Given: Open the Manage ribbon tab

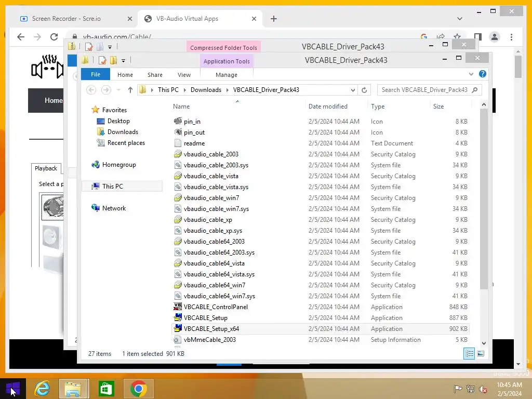Looking at the screenshot, I should click(x=227, y=75).
